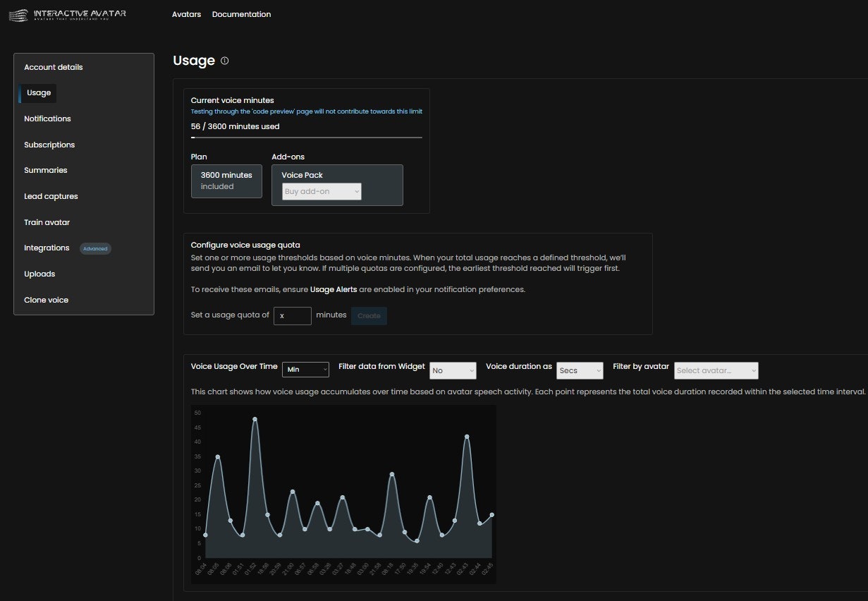
Task: Open Lead captures section
Action: point(51,196)
